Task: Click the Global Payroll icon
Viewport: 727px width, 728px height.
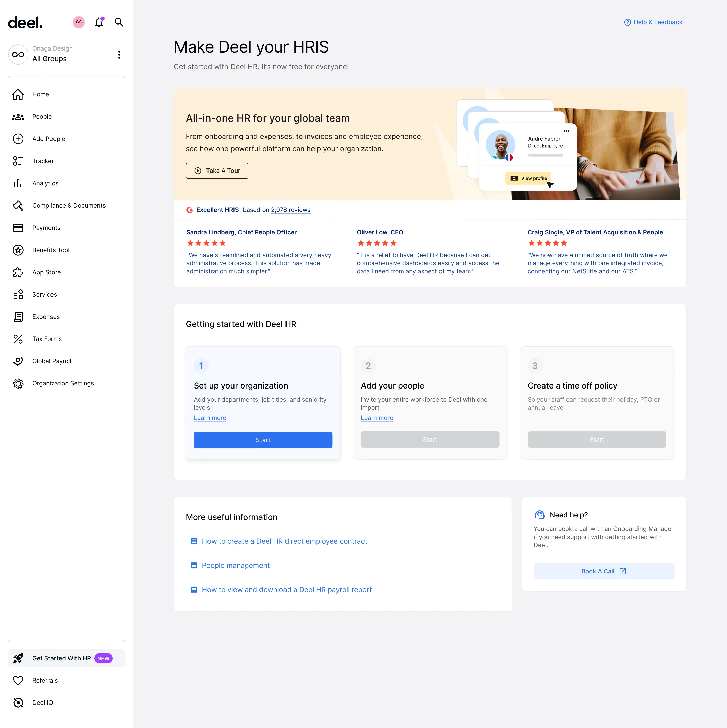Action: [18, 361]
